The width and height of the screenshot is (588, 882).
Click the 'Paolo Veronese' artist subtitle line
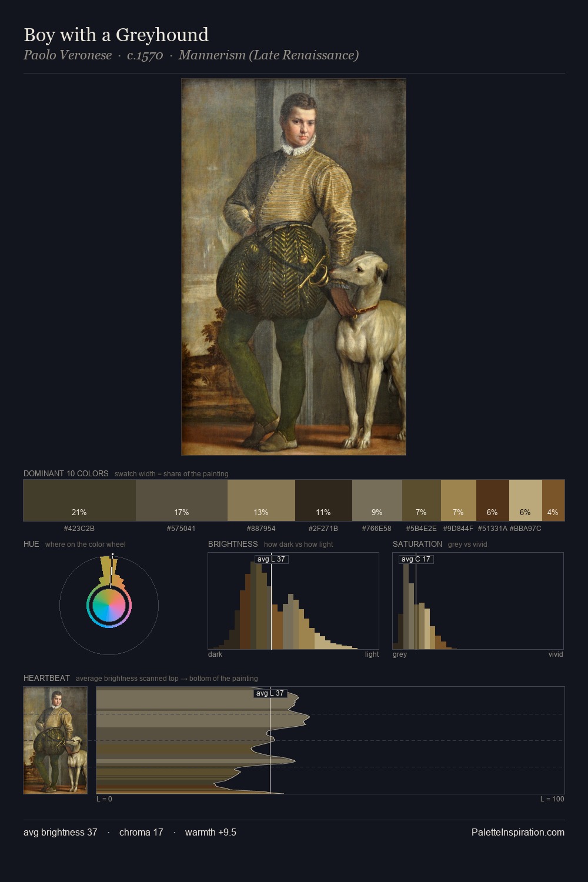point(191,55)
